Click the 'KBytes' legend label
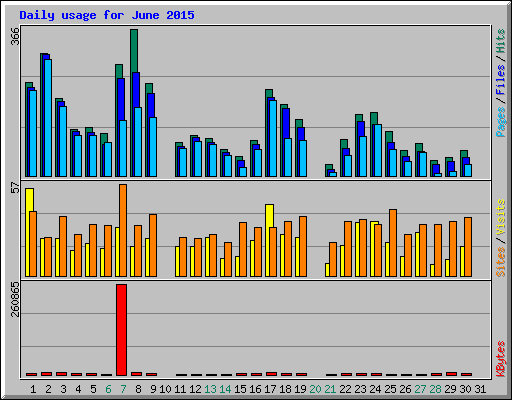Viewport: 512px width, 400px height. 501,359
